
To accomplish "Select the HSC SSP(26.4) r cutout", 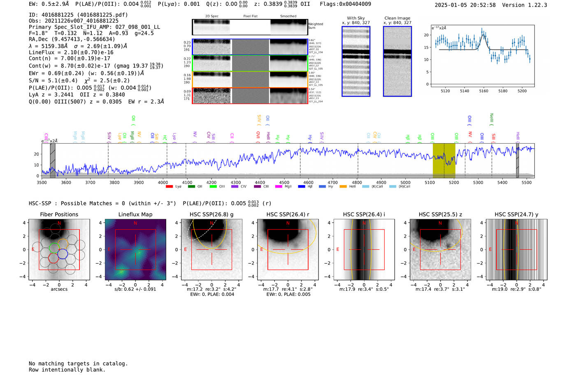I will pyautogui.click(x=288, y=249).
